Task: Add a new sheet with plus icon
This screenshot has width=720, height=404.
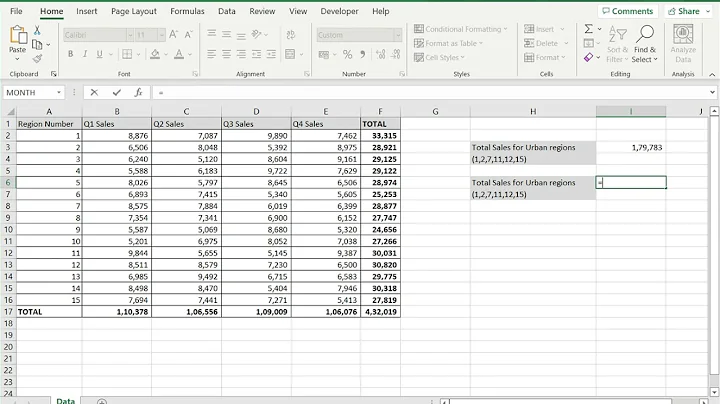Action: (102, 401)
